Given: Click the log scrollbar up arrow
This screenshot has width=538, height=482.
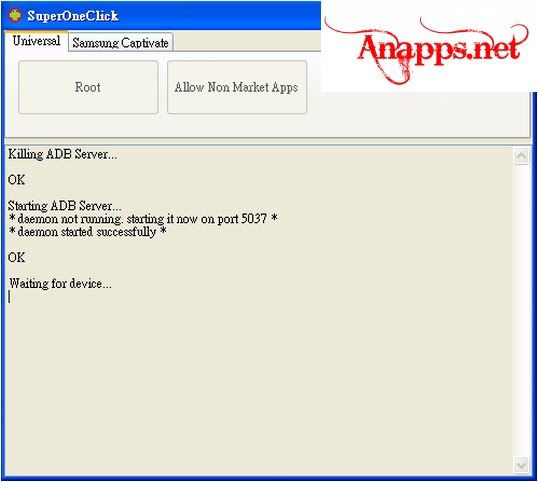Looking at the screenshot, I should [521, 156].
